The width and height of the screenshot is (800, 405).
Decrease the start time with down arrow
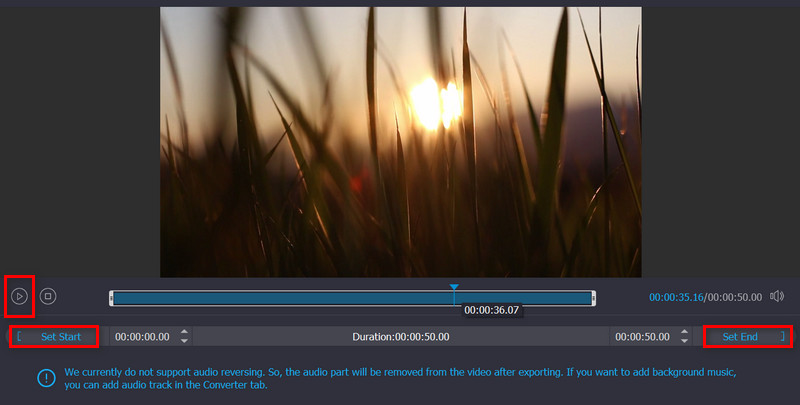tap(184, 342)
